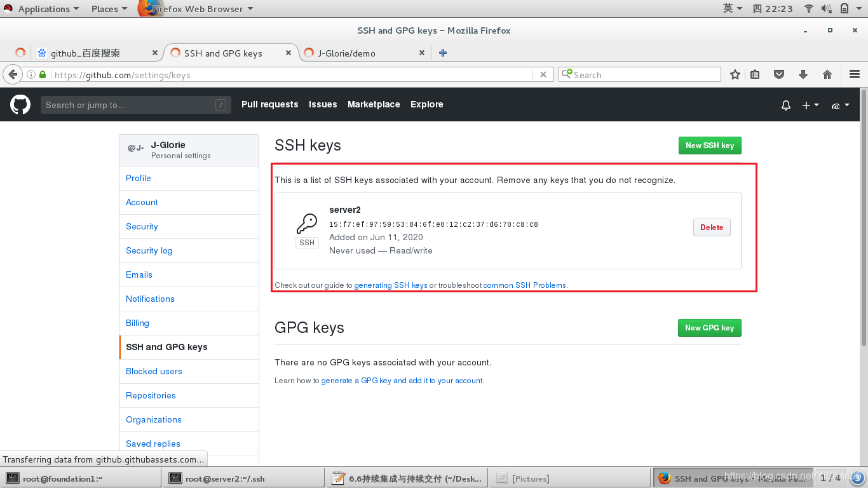This screenshot has width=868, height=488.
Task: Open the GitHub logo home link
Action: [x=20, y=105]
